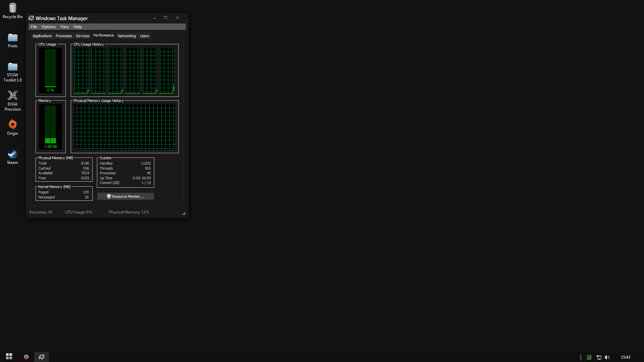Open the volume tray icon

607,357
